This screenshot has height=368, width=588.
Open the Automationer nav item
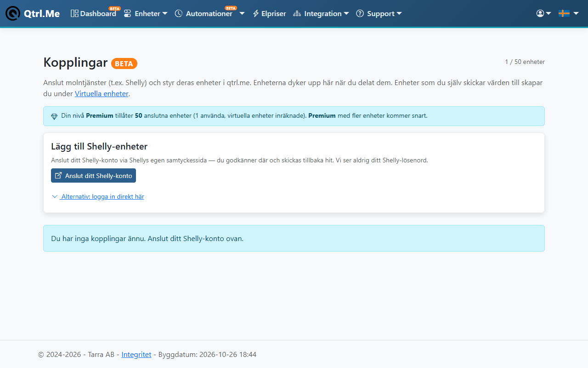pos(204,13)
